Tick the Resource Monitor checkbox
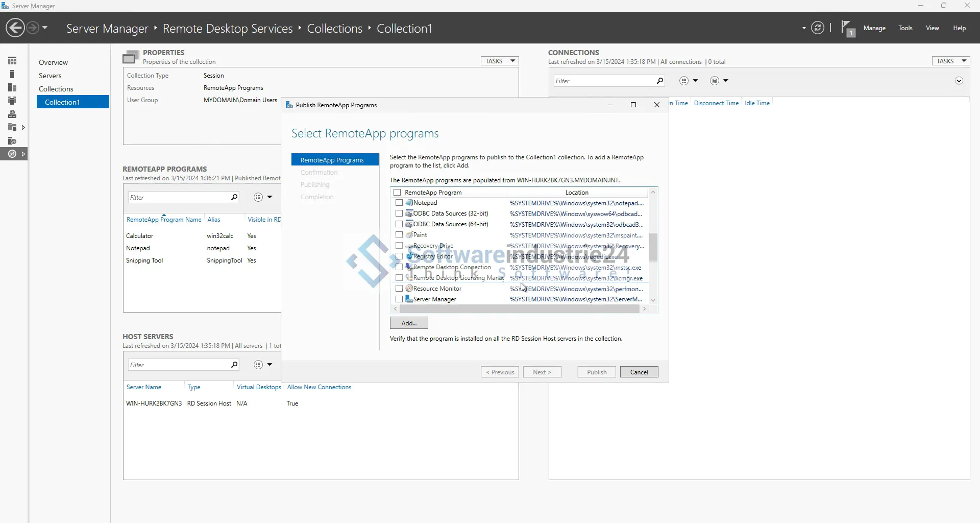The width and height of the screenshot is (980, 523). click(x=399, y=289)
